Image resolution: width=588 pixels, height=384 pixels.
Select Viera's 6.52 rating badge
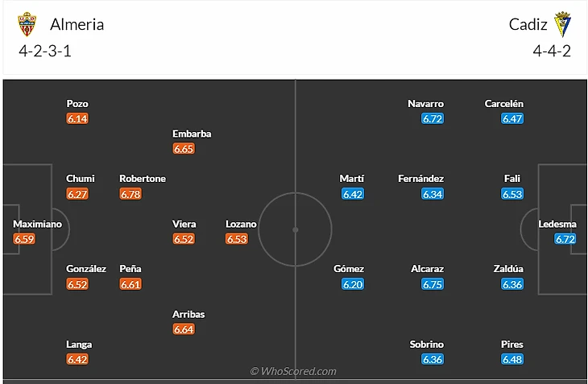coord(184,239)
